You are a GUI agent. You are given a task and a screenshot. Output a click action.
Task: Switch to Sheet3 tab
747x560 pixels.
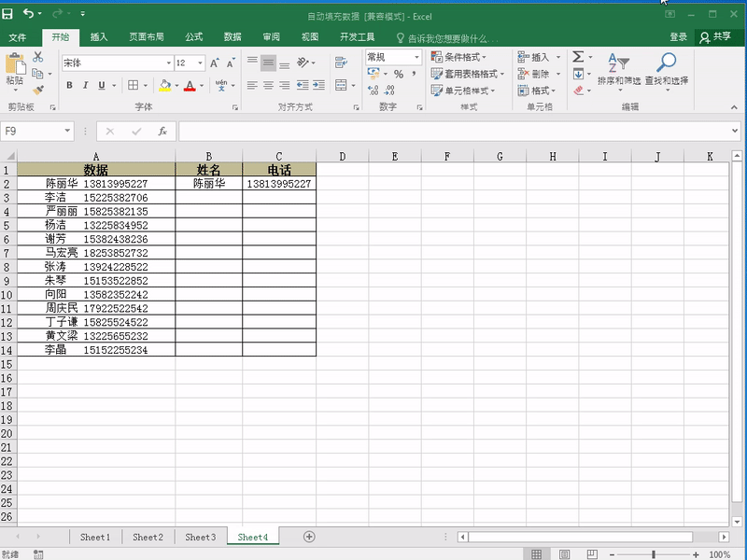click(x=201, y=538)
